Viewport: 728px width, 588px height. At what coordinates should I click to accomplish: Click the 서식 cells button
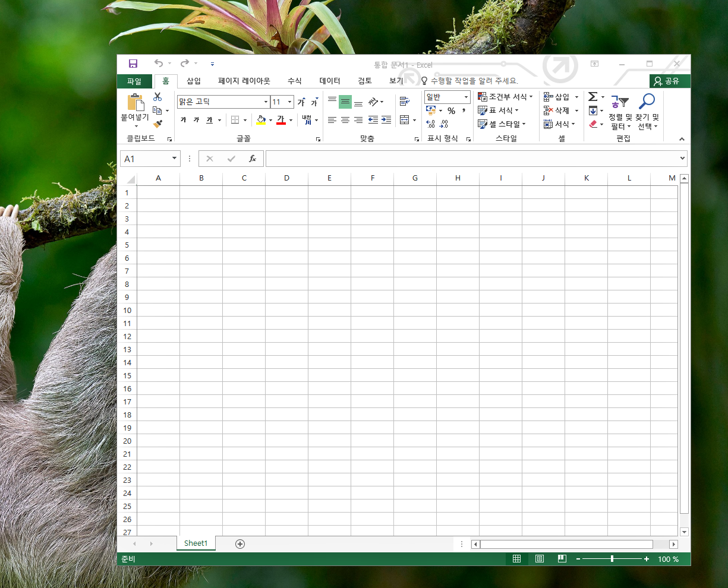[x=560, y=124]
